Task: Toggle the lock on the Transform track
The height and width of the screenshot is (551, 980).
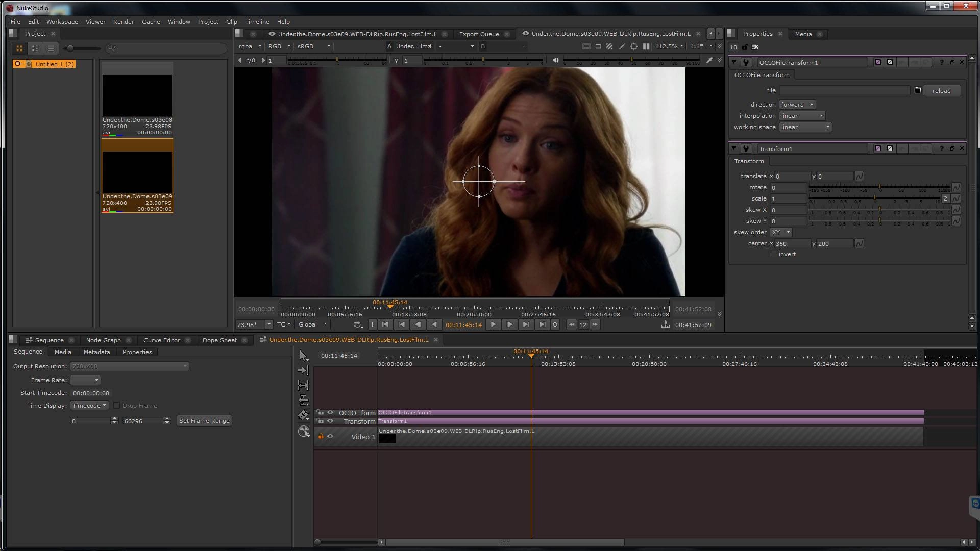Action: coord(321,421)
